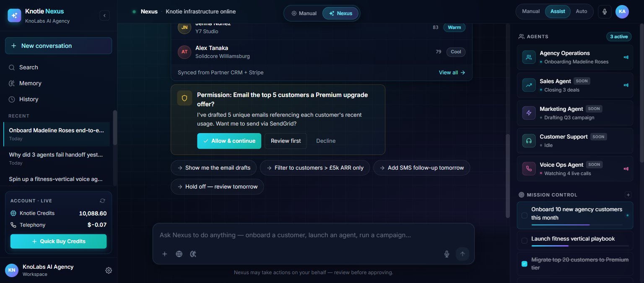This screenshot has width=644, height=283.
Task: Click Agency Operations activity bars indicator
Action: 626,57
